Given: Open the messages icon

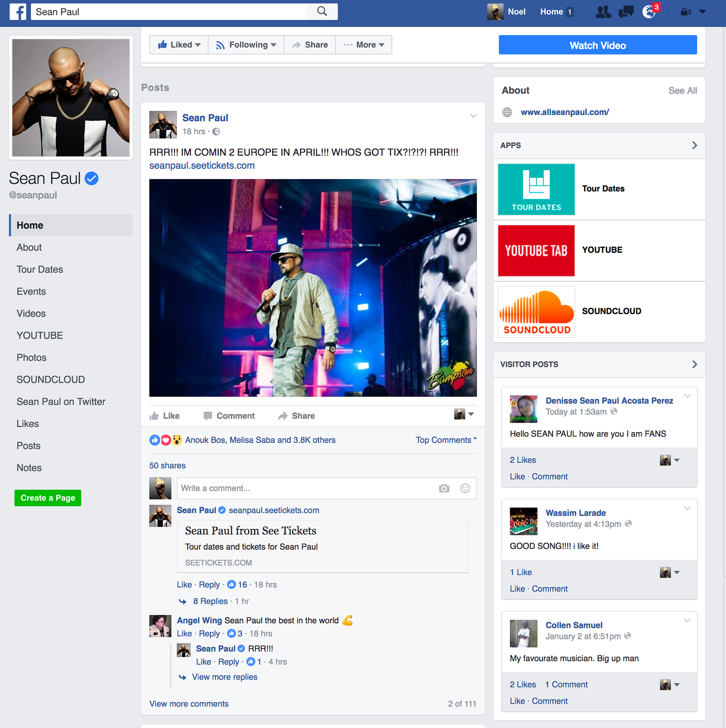Looking at the screenshot, I should [x=626, y=12].
